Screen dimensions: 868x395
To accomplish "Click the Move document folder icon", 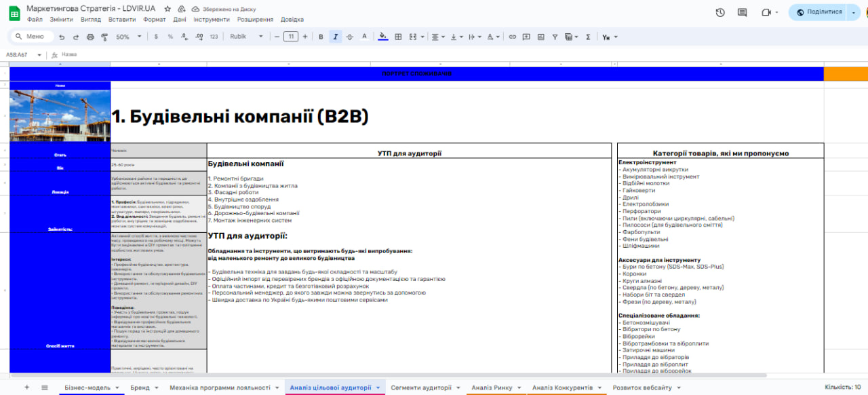I will (181, 9).
